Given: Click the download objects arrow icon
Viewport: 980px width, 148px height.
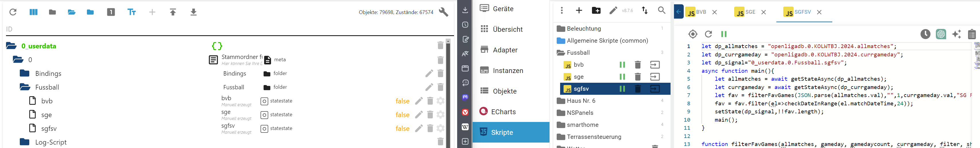Looking at the screenshot, I should coord(193,12).
